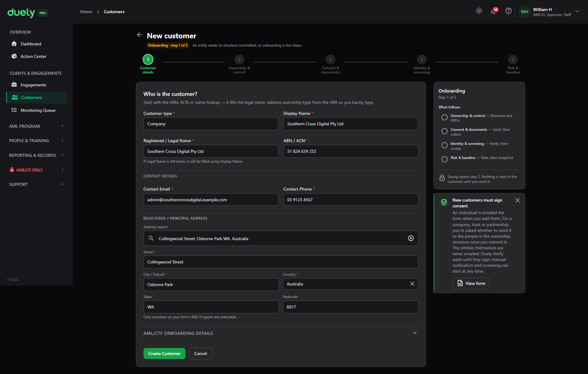
Task: Click step 4 Identity & screening circle
Action: 421,59
